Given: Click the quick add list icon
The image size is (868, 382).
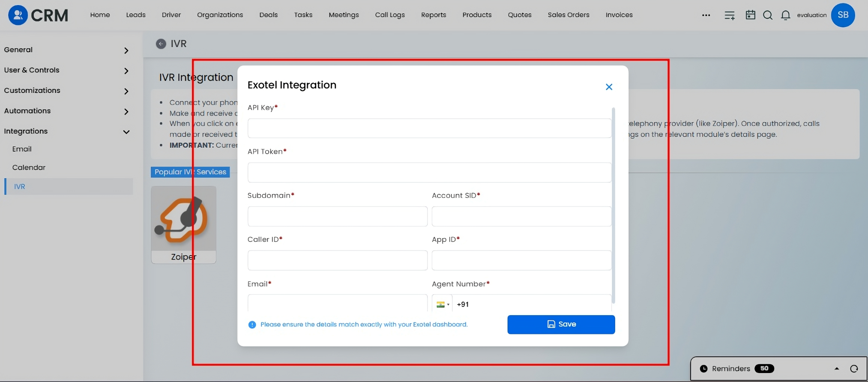Looking at the screenshot, I should pyautogui.click(x=730, y=15).
